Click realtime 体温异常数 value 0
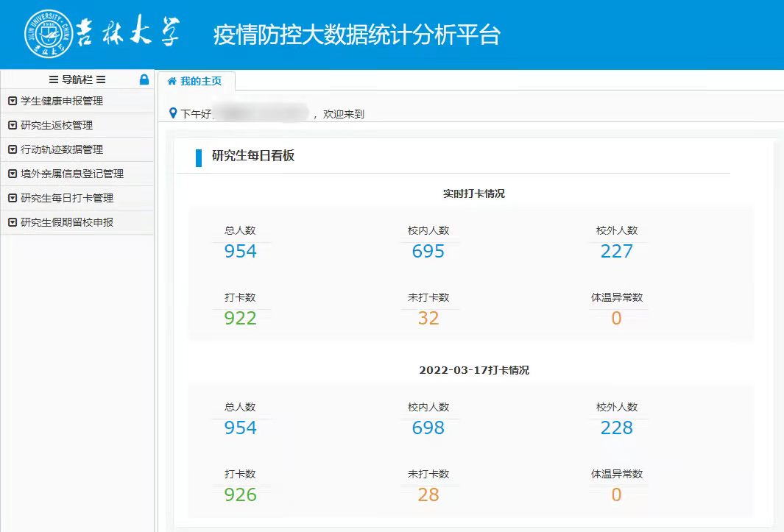Image resolution: width=784 pixels, height=532 pixels. tap(617, 318)
